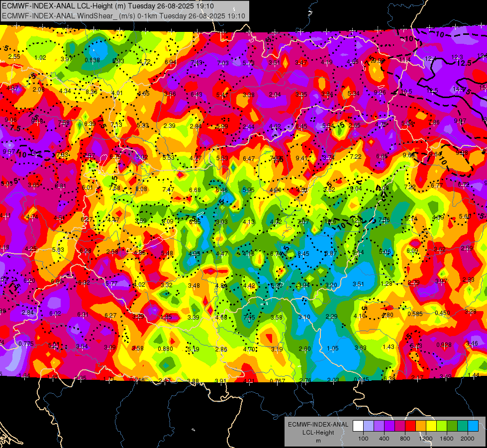
Task: Click the wind shear value '0.928'
Action: pyautogui.click(x=444, y=344)
